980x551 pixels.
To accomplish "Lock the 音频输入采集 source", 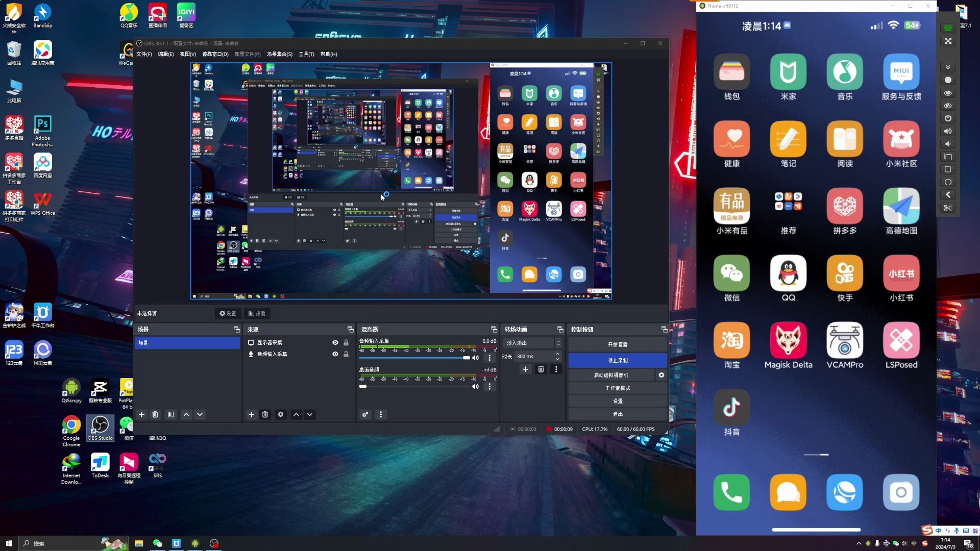I will tap(346, 354).
